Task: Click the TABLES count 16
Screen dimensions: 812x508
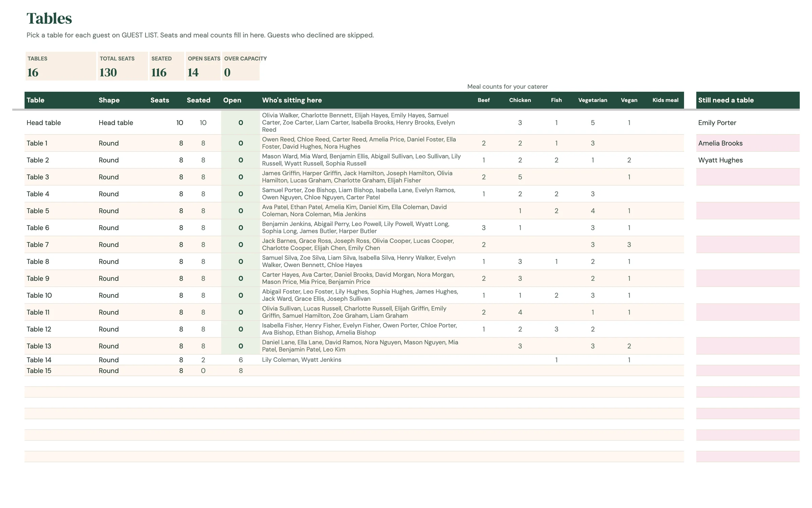Action: [33, 72]
